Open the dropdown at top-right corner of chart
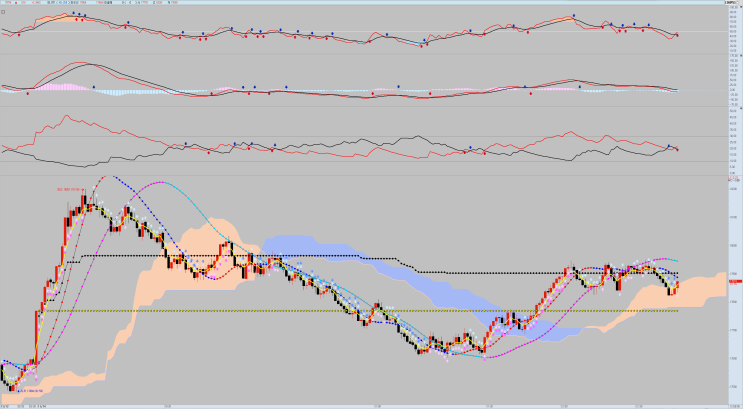The height and width of the screenshot is (409, 743). coord(738,2)
